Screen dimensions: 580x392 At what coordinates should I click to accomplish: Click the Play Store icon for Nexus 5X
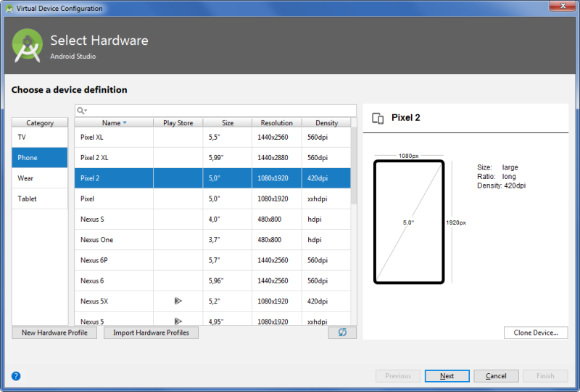178,301
